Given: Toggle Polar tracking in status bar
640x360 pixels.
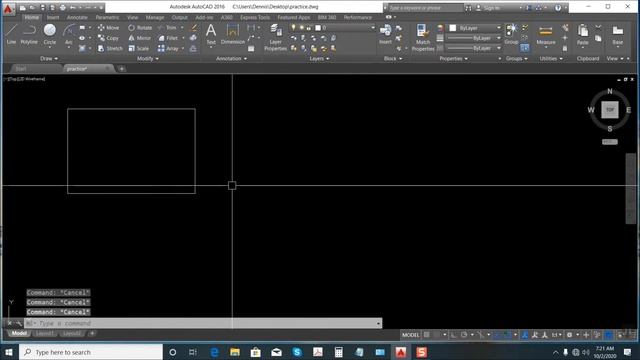Looking at the screenshot, I should 464,335.
